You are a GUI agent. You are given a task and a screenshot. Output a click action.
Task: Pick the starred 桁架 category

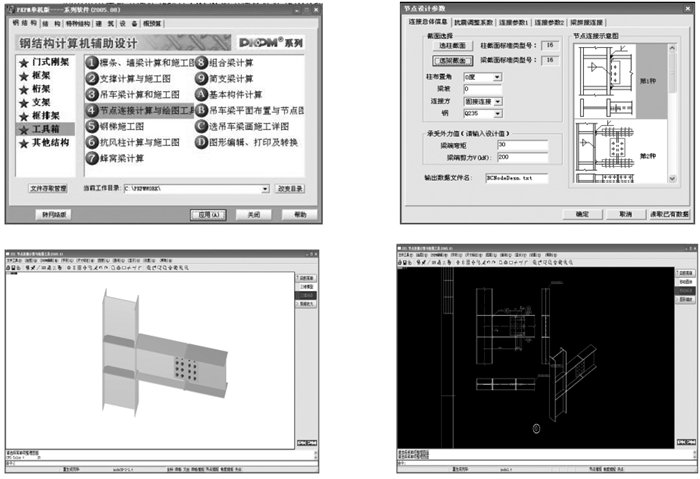click(40, 89)
